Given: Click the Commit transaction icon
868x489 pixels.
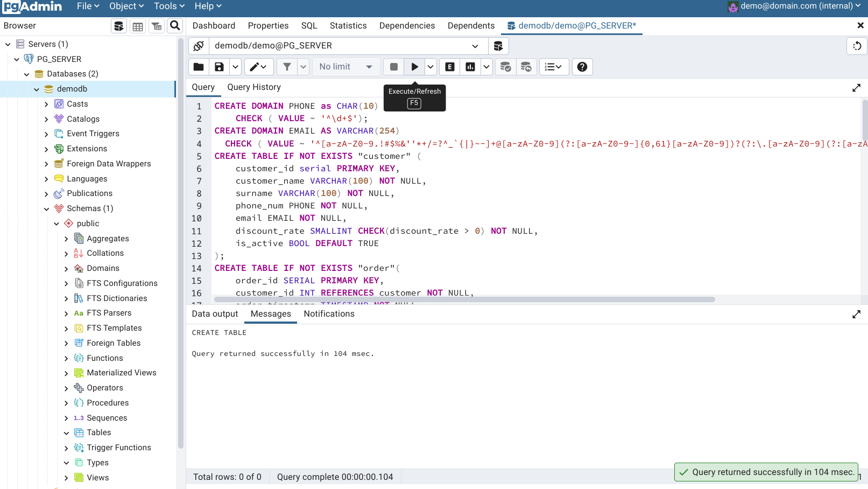Looking at the screenshot, I should [x=505, y=67].
